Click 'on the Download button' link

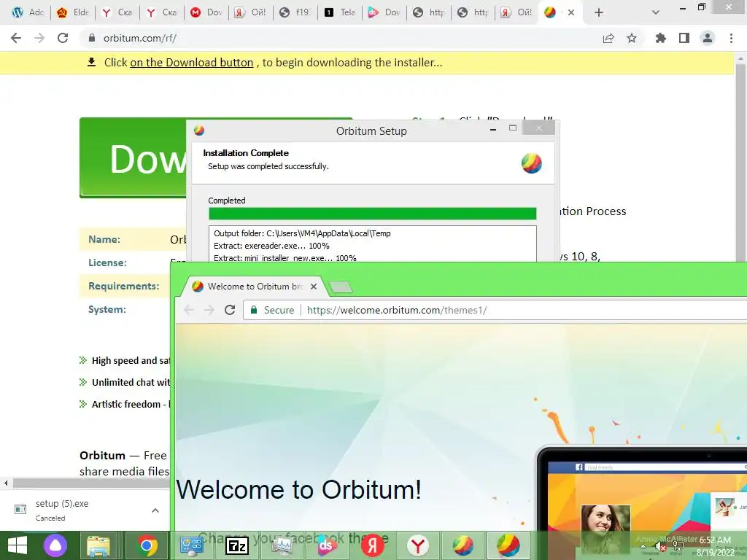tap(192, 63)
